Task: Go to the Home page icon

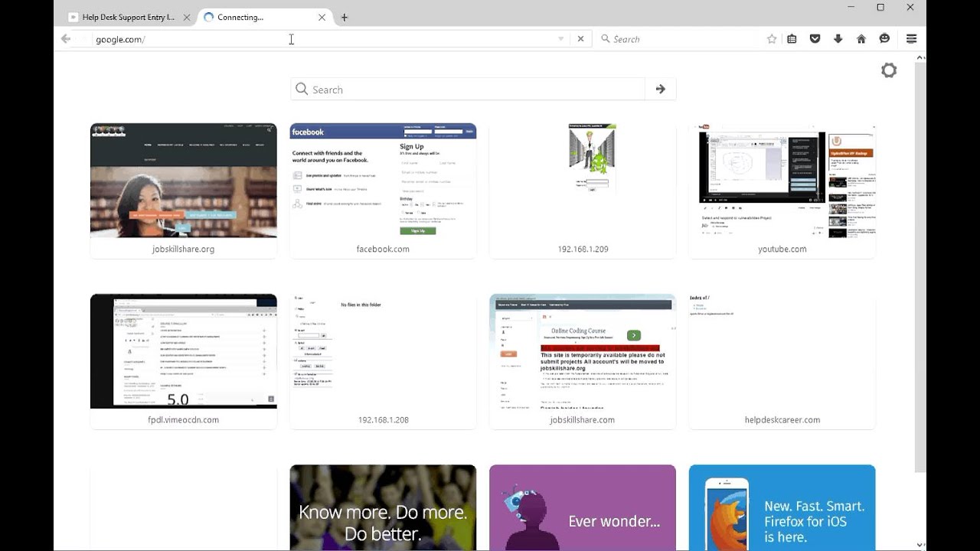Action: (861, 39)
